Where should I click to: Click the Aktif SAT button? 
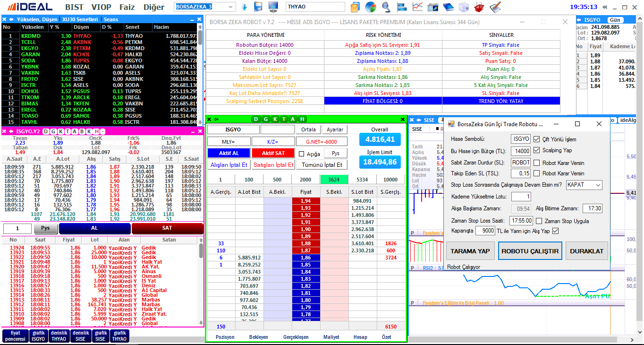[x=273, y=154]
